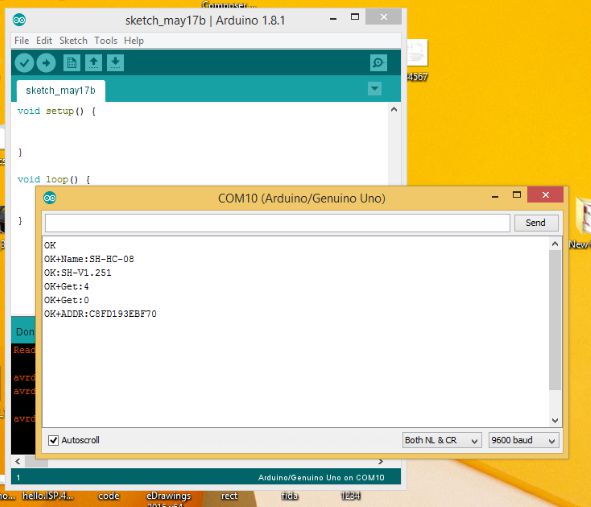The height and width of the screenshot is (507, 591).
Task: Open the Help menu
Action: 134,40
